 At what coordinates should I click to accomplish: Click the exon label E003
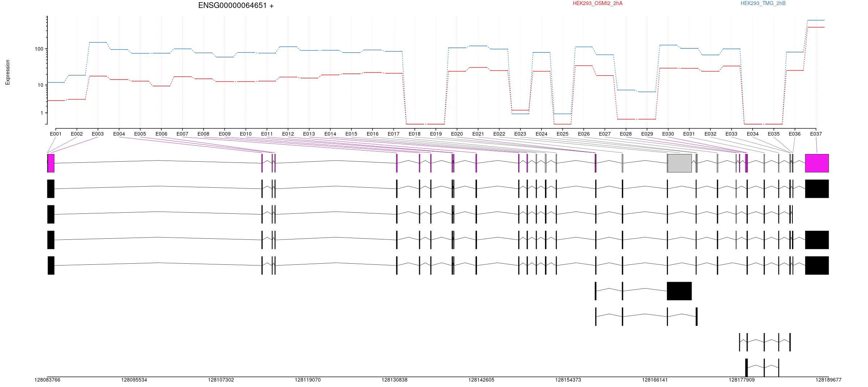coord(98,134)
